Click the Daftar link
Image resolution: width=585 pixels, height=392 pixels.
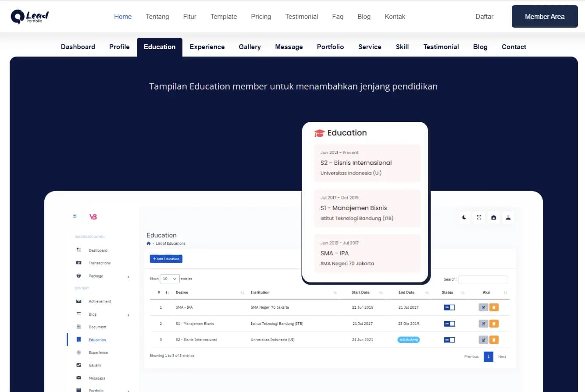(x=485, y=17)
